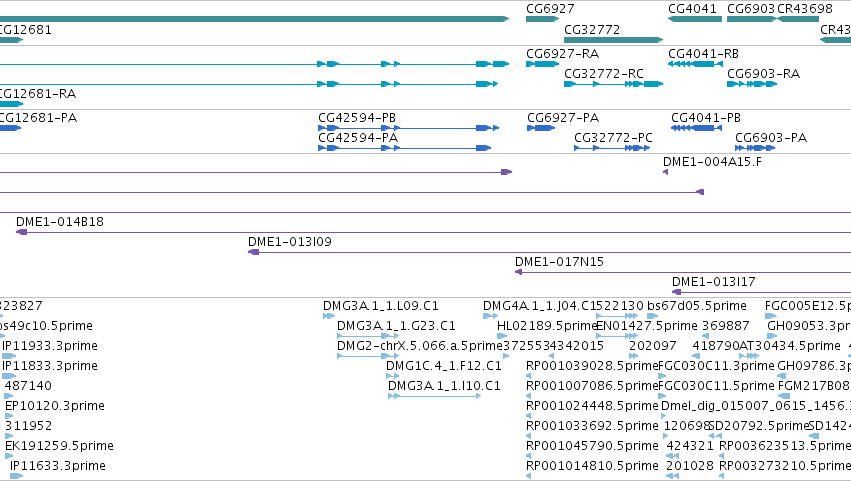Select the CG12681-RA transcript label
This screenshot has height=481, width=851.
37,94
